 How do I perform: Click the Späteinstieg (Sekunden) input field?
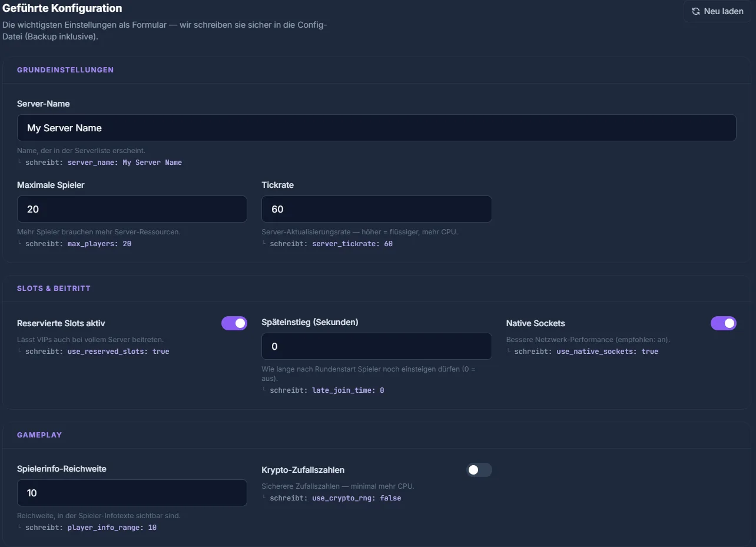pos(376,346)
